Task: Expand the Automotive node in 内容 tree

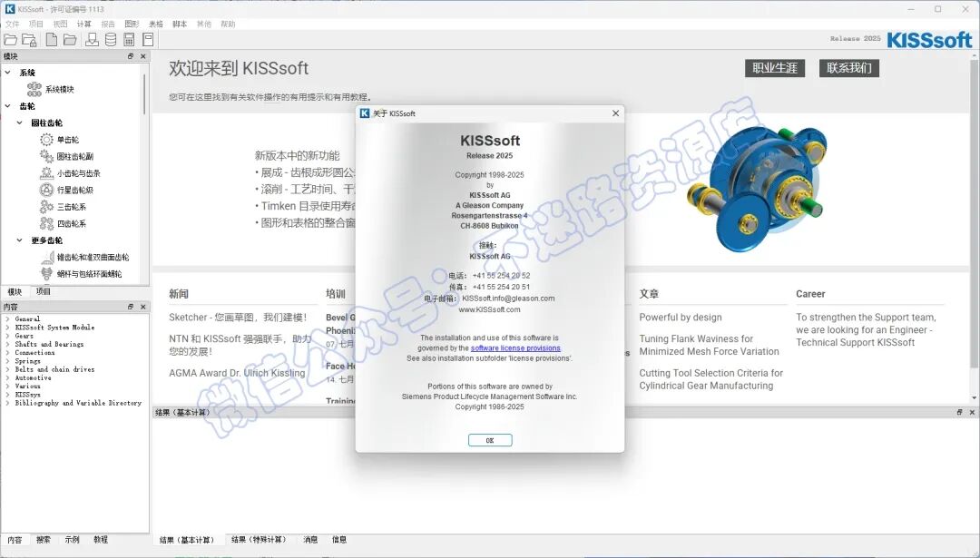Action: 7,378
